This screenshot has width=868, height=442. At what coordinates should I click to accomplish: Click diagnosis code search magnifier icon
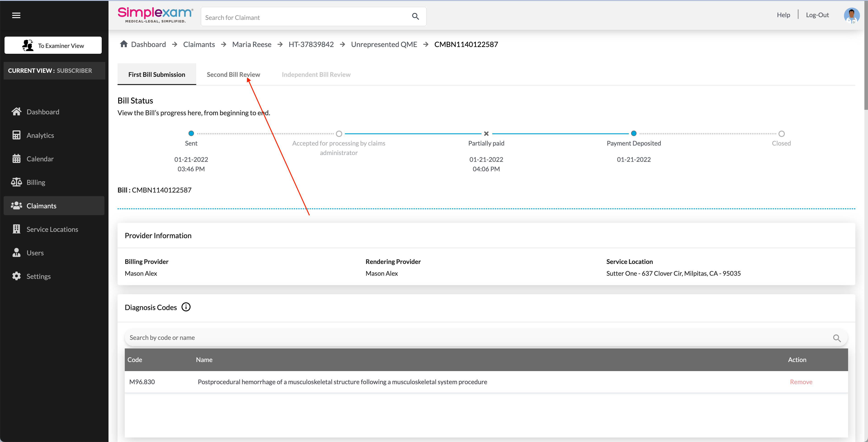point(837,338)
